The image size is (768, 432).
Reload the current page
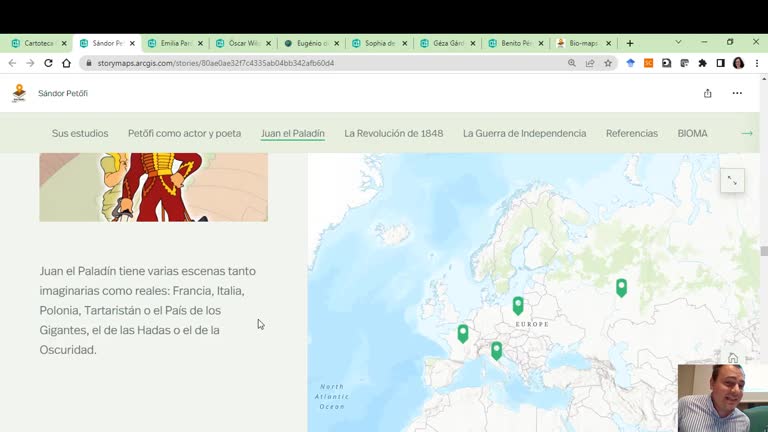point(48,63)
